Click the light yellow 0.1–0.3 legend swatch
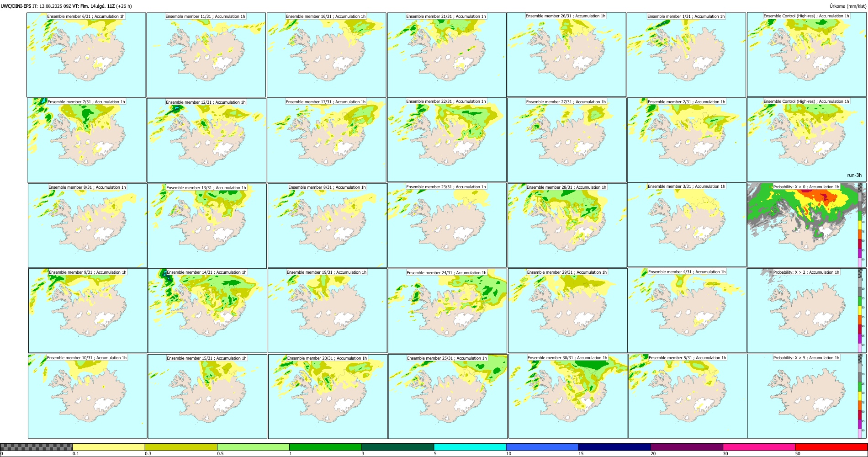 [x=109, y=447]
